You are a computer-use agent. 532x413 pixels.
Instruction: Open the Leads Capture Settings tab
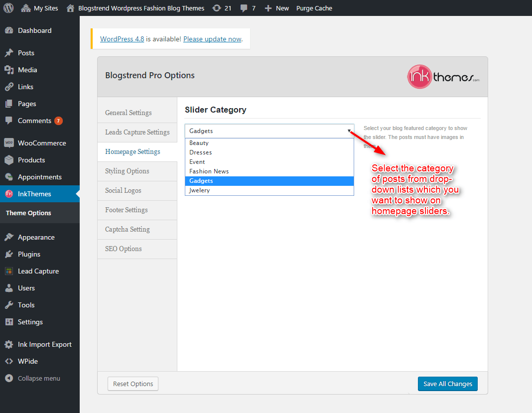click(x=137, y=133)
